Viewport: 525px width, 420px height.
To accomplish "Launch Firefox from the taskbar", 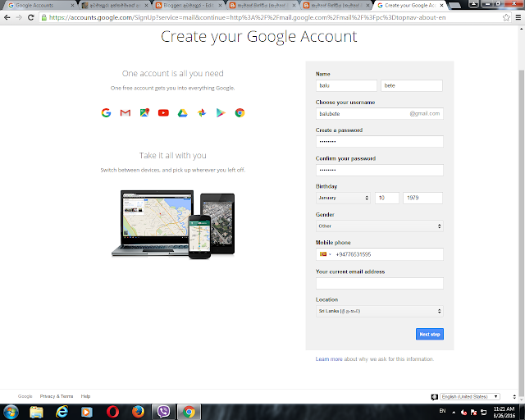I will click(138, 412).
